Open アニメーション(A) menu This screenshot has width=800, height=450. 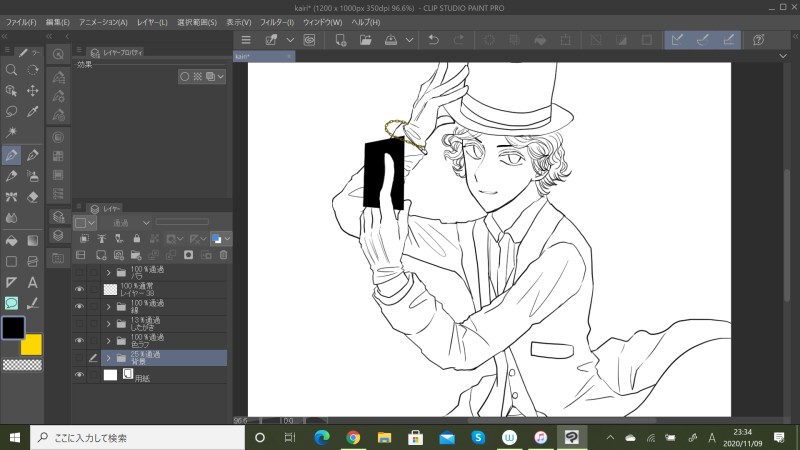103,22
